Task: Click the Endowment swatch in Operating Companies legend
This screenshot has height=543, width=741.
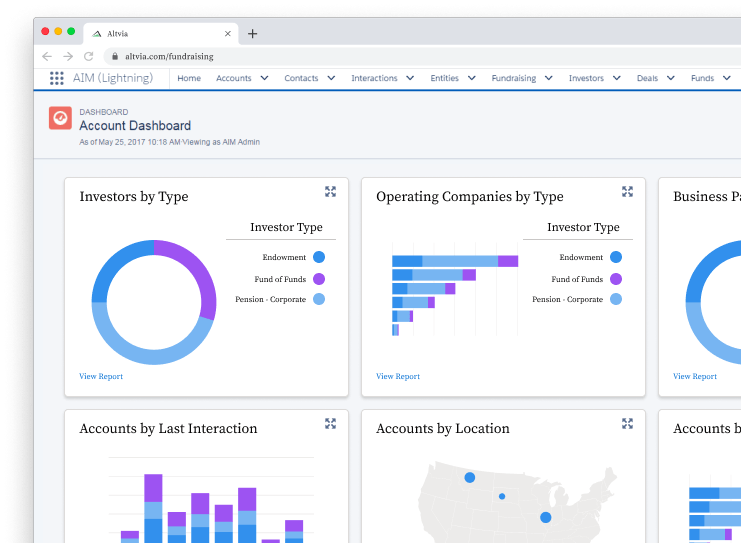Action: coord(616,257)
